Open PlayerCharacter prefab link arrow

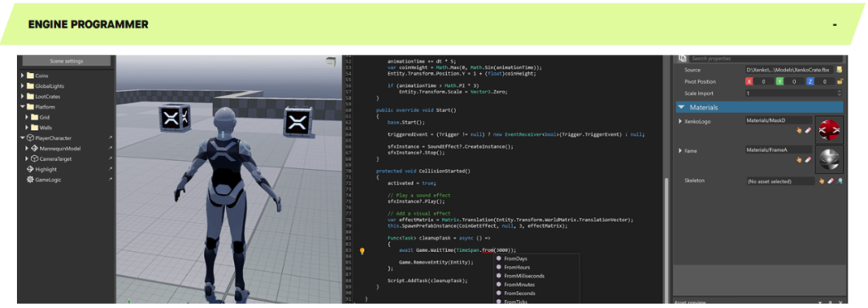pyautogui.click(x=110, y=138)
